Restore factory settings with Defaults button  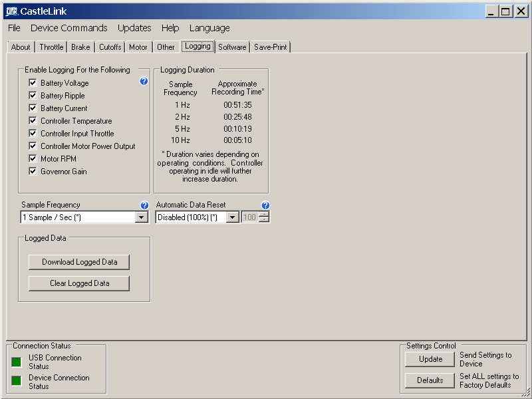tap(430, 380)
